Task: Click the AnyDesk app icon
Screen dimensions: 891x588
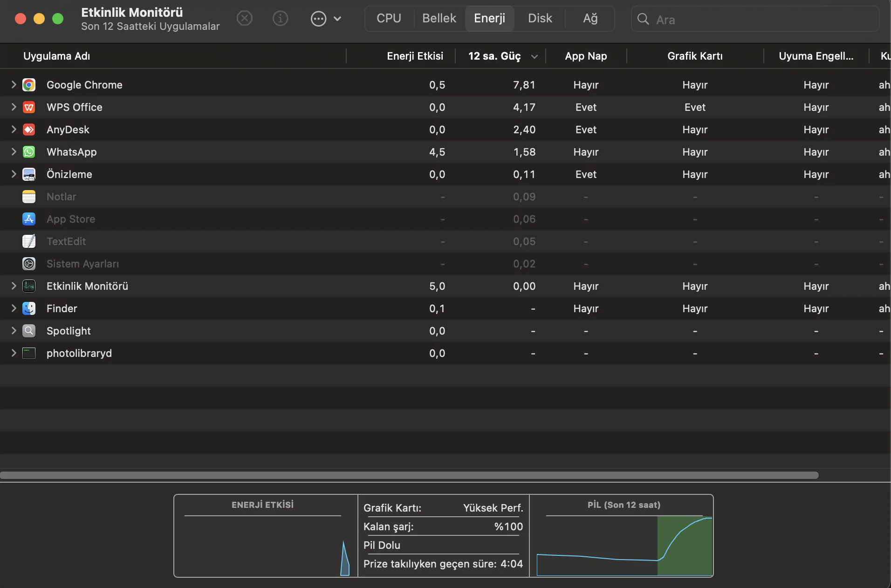Action: [x=29, y=130]
